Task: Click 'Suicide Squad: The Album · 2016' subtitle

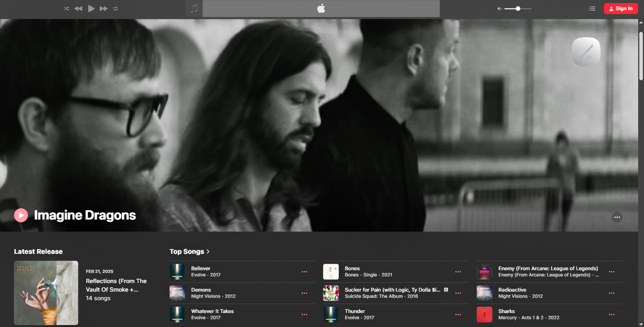Action: [381, 296]
